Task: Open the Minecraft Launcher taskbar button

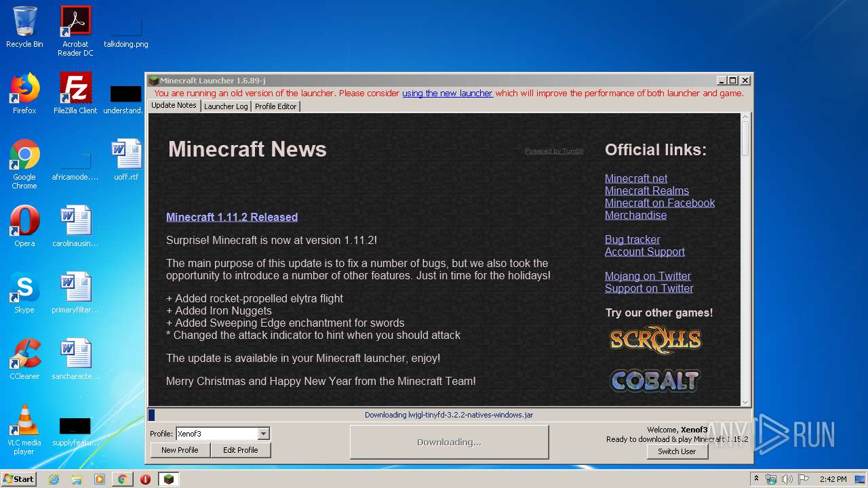Action: (169, 479)
